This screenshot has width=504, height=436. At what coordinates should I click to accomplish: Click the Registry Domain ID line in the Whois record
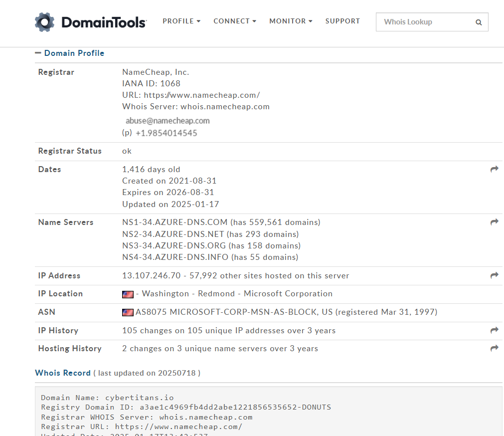[186, 408]
